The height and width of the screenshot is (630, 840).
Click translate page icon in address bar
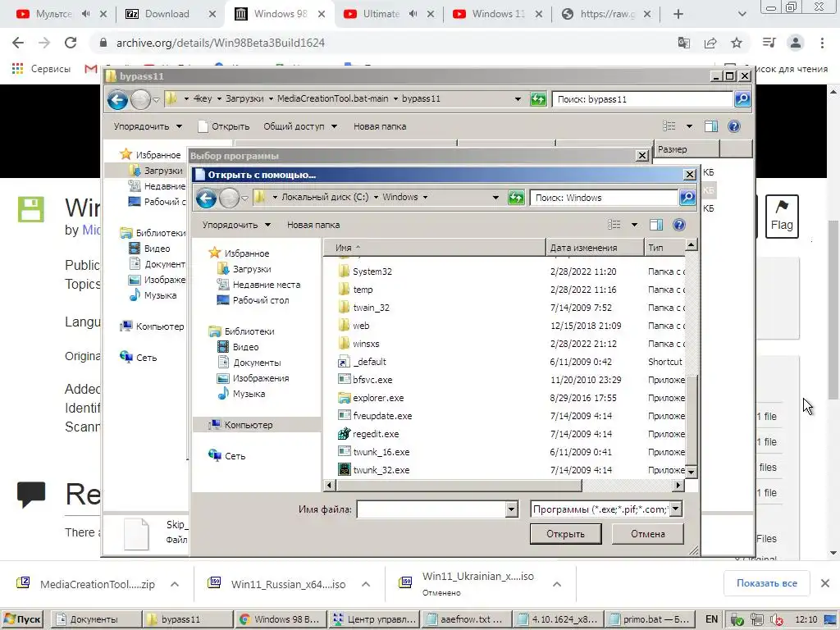point(684,43)
